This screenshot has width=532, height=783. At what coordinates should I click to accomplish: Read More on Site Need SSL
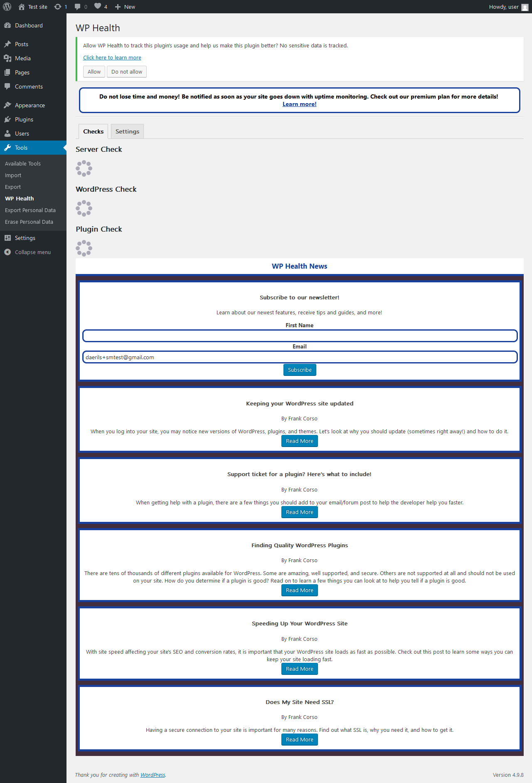point(300,739)
